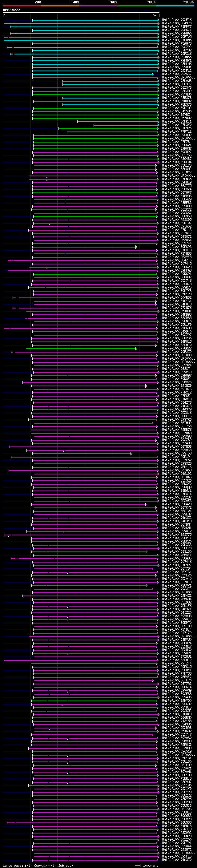This screenshot has width=197, height=868.
Task: Open hit UniRef100_A5AGY5
Action: tap(176, 44)
